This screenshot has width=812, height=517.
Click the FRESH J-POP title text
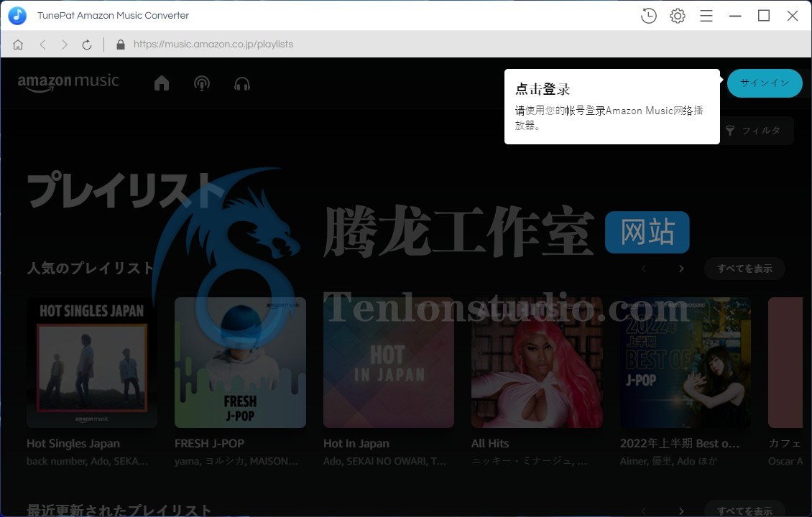point(209,444)
